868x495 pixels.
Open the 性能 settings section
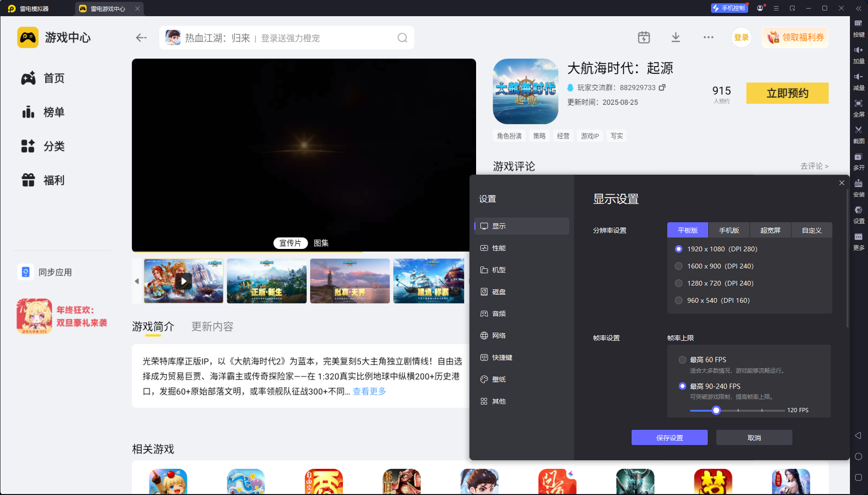498,248
